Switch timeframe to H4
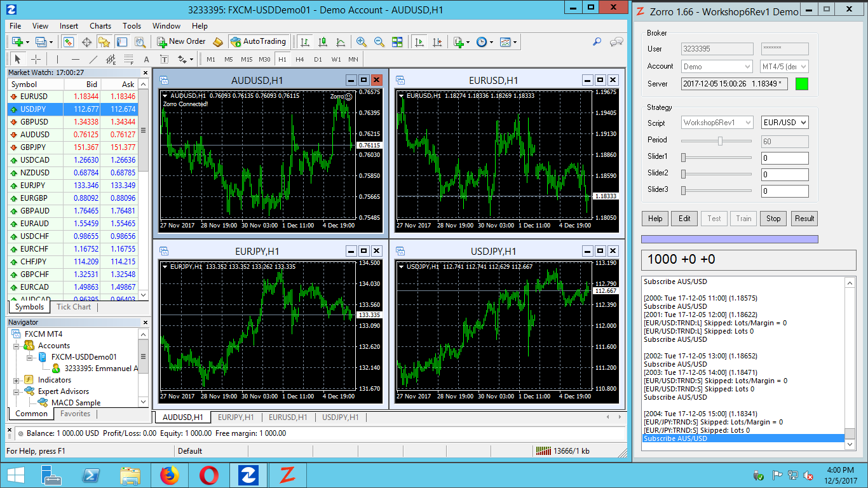The height and width of the screenshot is (488, 868). [x=300, y=59]
